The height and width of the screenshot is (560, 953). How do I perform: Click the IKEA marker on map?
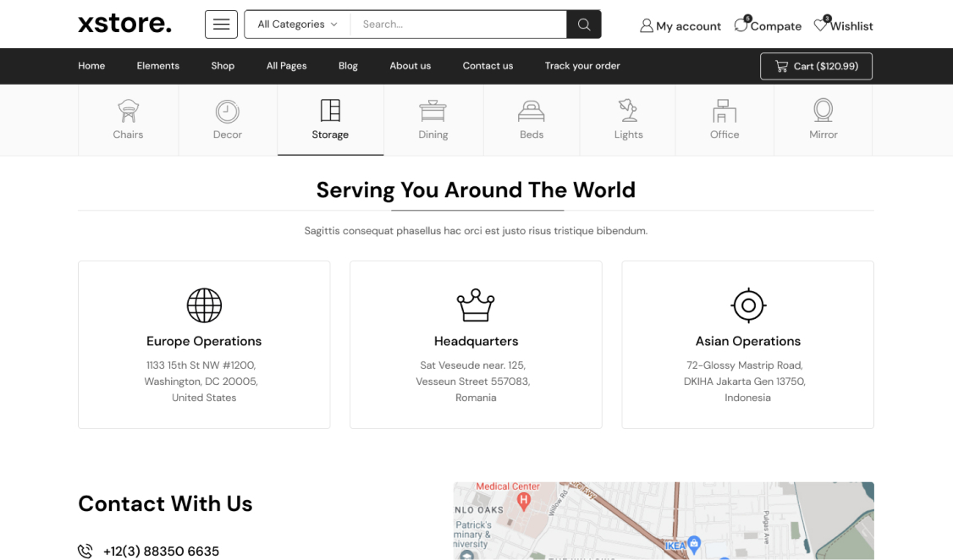tap(694, 543)
